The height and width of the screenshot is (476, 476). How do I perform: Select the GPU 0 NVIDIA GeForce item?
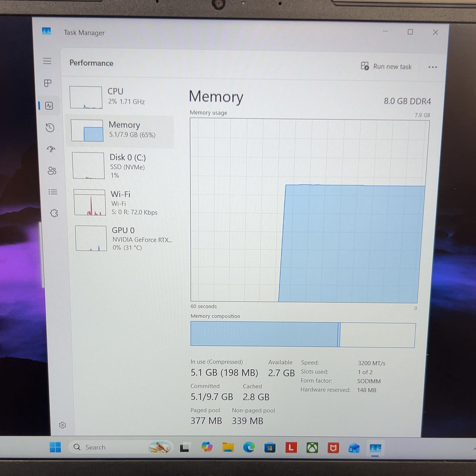click(123, 238)
